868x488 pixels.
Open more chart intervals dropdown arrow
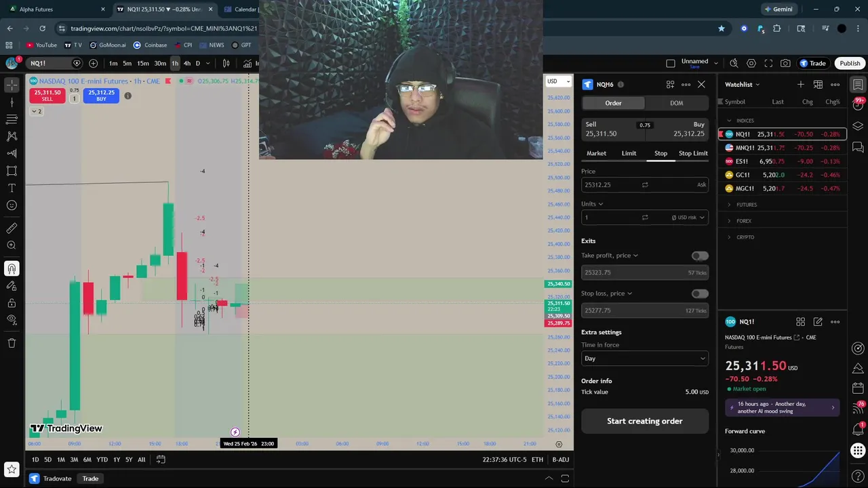pyautogui.click(x=208, y=63)
